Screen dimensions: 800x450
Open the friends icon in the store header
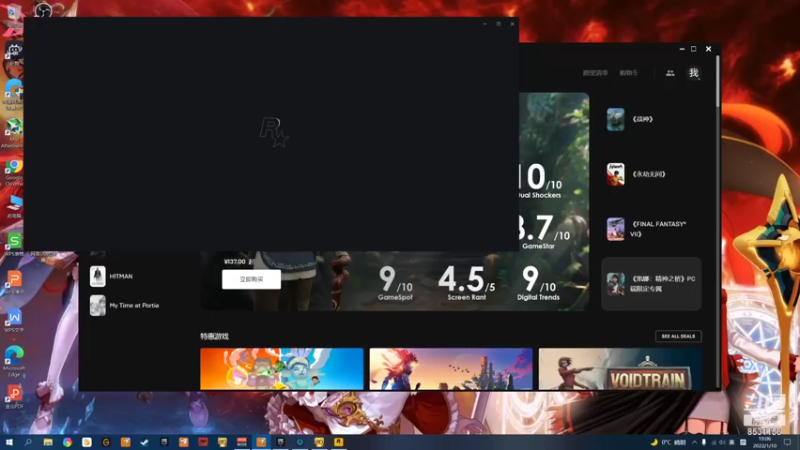pyautogui.click(x=670, y=73)
